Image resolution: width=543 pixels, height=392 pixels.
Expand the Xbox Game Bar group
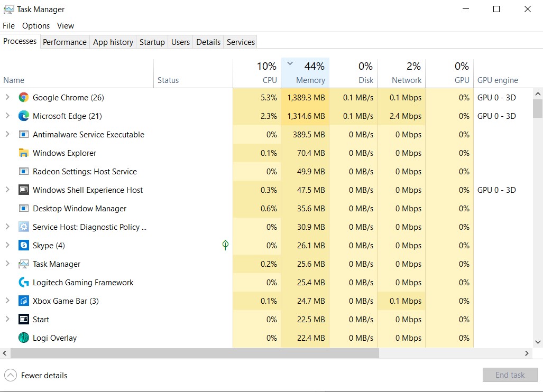coord(7,301)
